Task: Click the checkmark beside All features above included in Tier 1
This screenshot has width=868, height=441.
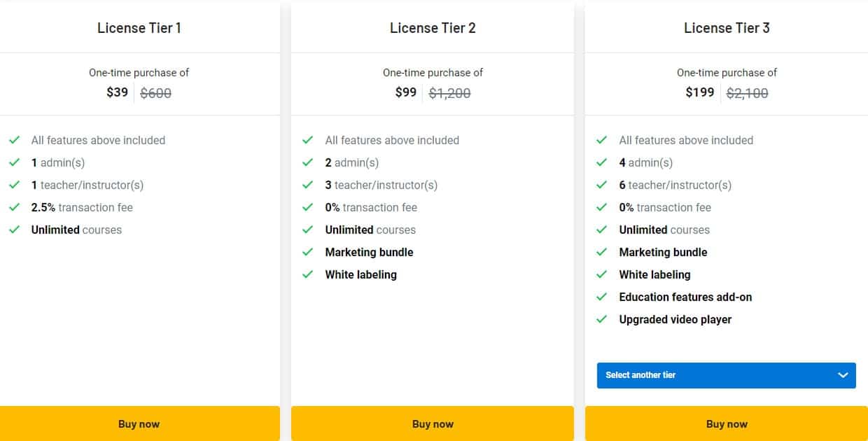Action: [15, 140]
